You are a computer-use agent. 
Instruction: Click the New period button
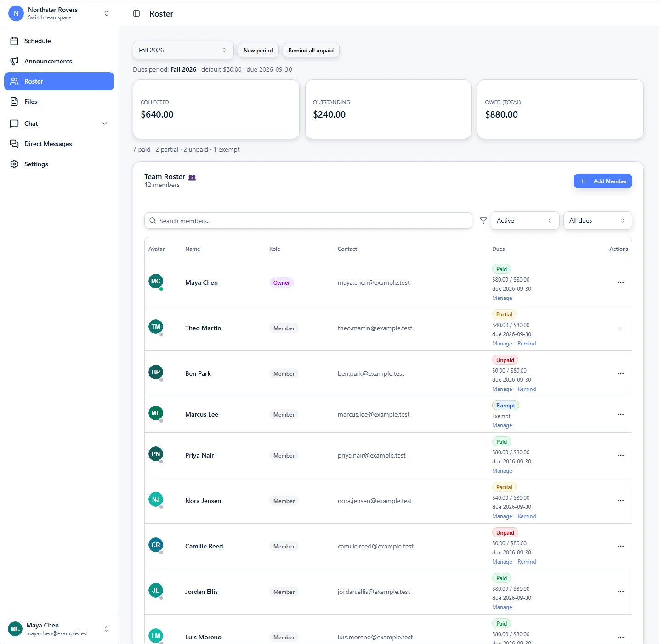tap(258, 50)
